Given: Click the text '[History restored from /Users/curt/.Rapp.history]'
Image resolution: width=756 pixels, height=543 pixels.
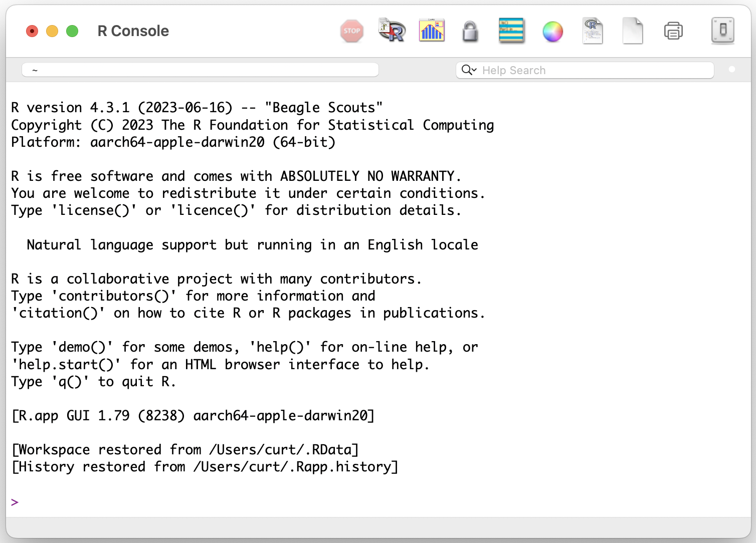Looking at the screenshot, I should point(205,467).
